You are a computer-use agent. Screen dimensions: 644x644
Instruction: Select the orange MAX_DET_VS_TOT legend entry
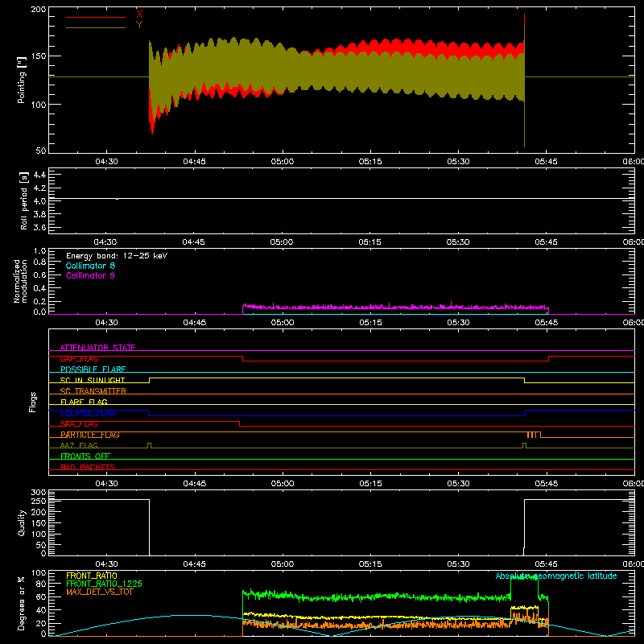pos(100,592)
